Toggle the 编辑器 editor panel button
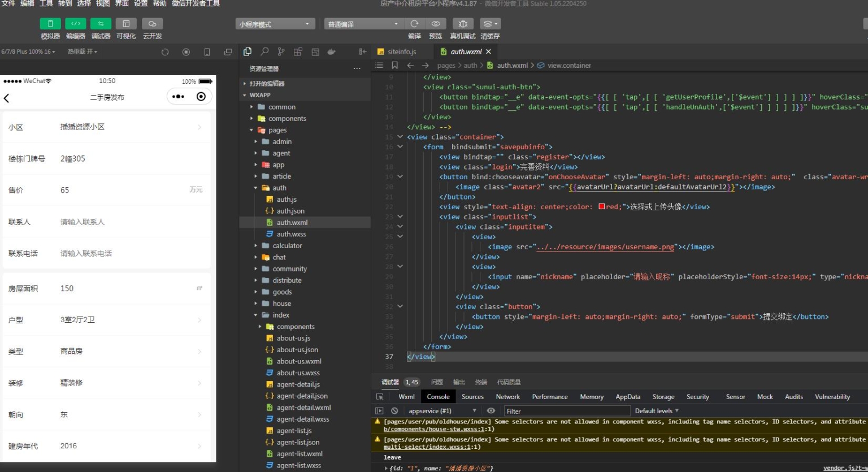The height and width of the screenshot is (472, 868). tap(76, 24)
